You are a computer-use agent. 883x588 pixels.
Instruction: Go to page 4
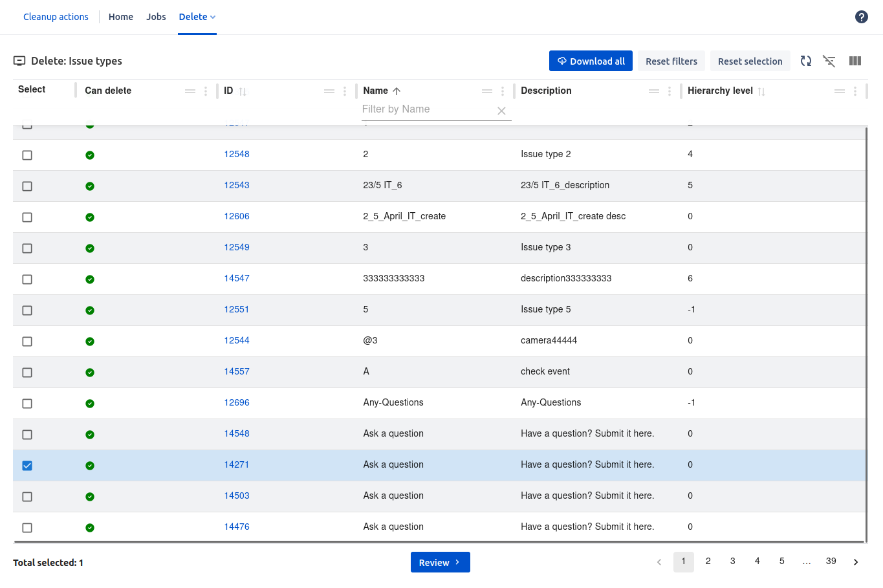(x=758, y=561)
